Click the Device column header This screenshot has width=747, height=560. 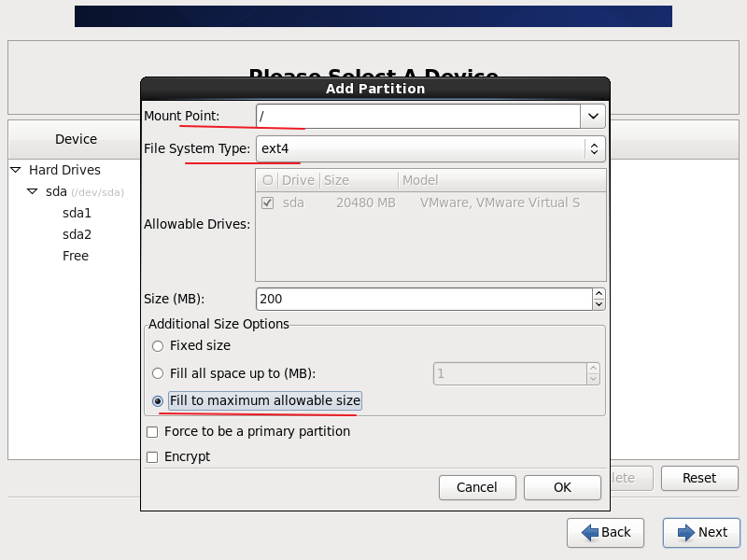click(x=76, y=139)
